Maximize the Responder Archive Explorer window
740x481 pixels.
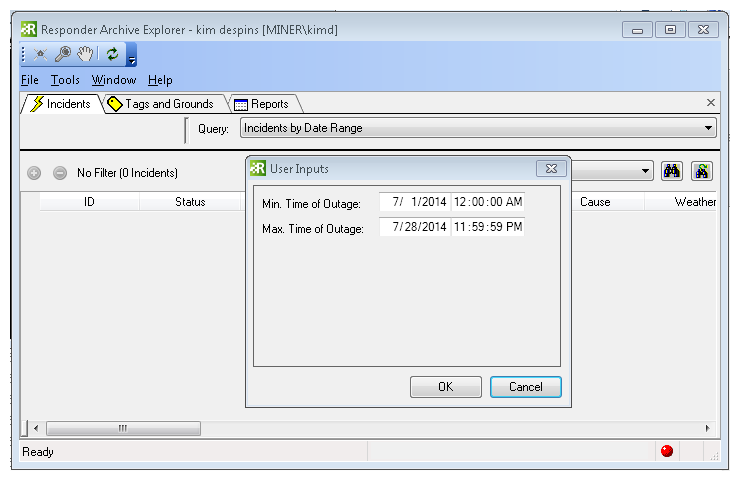(x=670, y=30)
